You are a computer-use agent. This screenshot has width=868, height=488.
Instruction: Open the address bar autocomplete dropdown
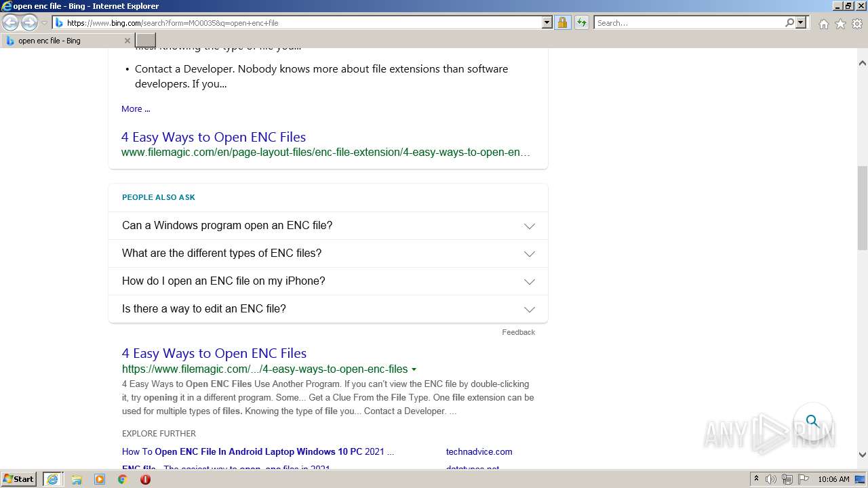coord(547,23)
